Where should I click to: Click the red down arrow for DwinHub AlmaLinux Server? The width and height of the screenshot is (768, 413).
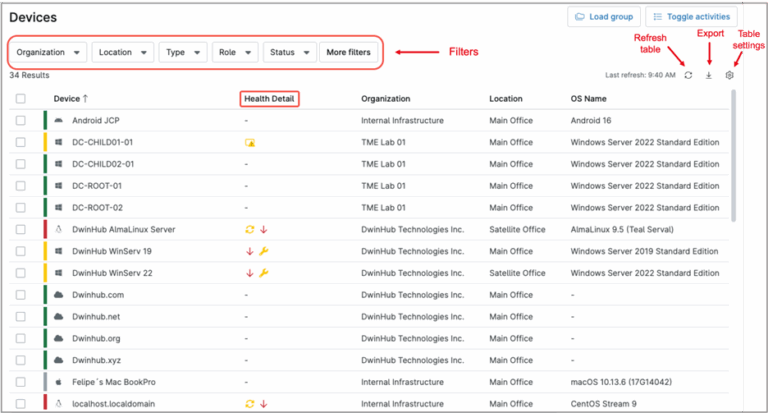(x=264, y=229)
